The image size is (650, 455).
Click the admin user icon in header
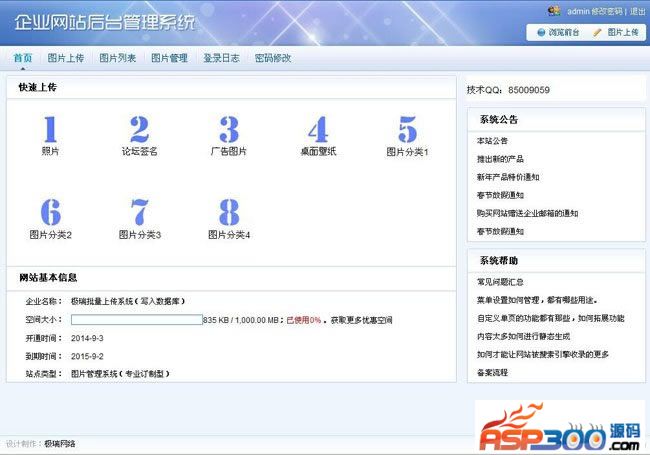coord(554,10)
